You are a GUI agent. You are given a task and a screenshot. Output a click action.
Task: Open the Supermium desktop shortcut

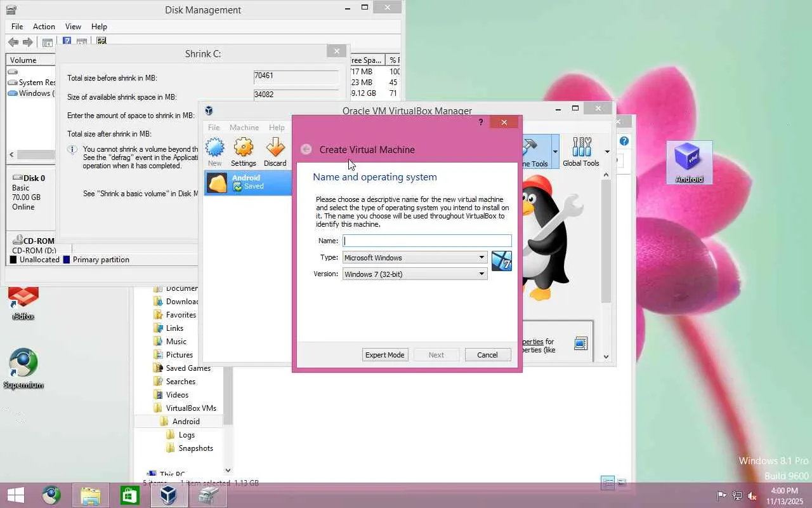coord(23,368)
